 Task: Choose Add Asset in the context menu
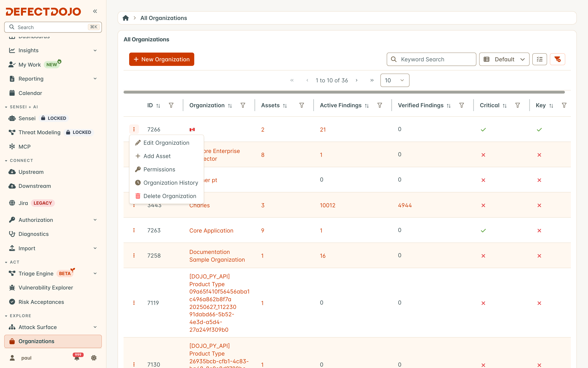(166, 156)
